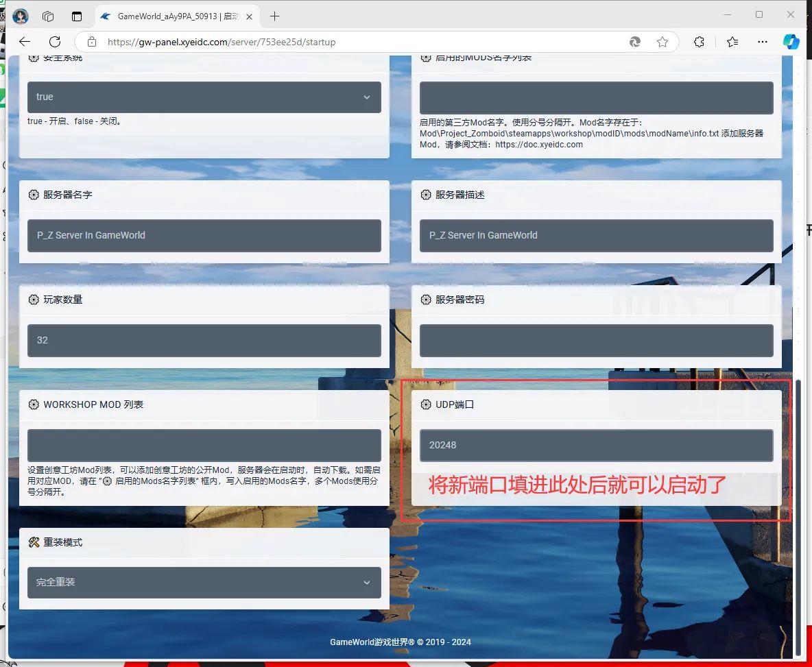Screen dimensions: 812x667
Task: Click the page vertical scrollbar
Action: [x=797, y=514]
